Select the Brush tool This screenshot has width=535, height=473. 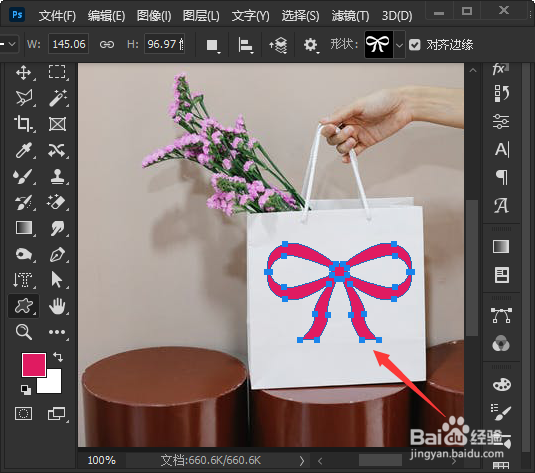(x=23, y=176)
